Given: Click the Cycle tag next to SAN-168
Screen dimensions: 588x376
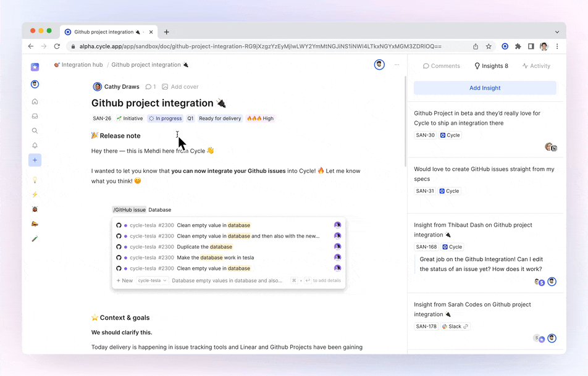Looking at the screenshot, I should coord(452,247).
